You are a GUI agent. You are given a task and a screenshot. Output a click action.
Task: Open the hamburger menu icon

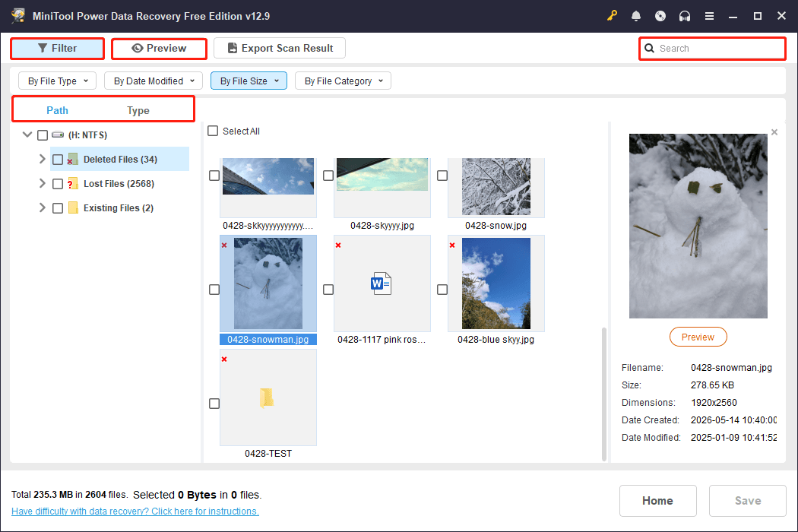tap(709, 16)
